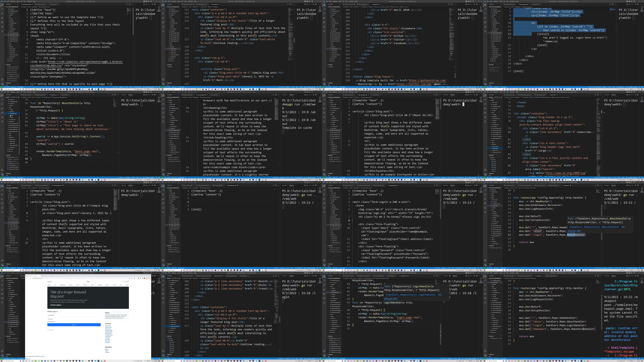Open the Accounts icon in the base.layout.tmpl window

[2, 79]
